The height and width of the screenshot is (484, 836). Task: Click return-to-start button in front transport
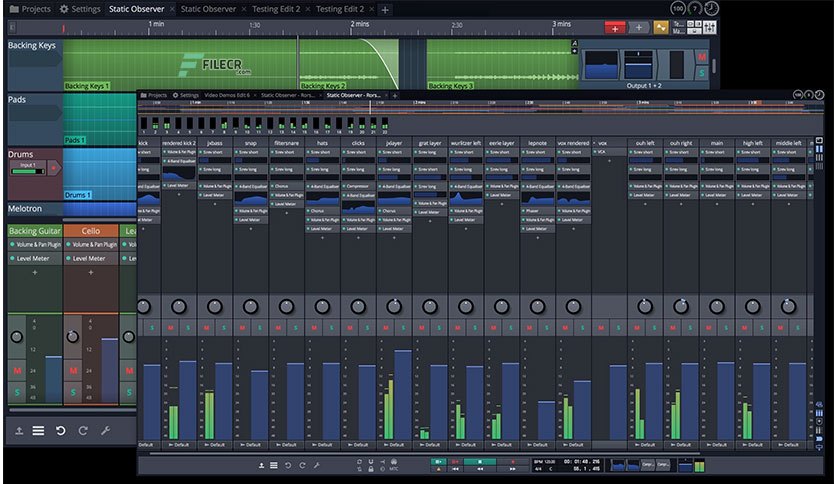tap(455, 469)
